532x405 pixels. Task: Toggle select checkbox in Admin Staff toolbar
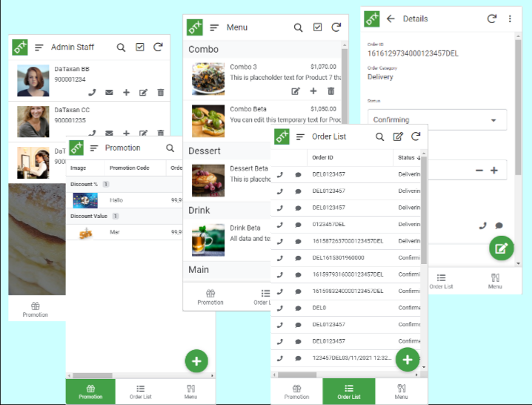tap(140, 47)
